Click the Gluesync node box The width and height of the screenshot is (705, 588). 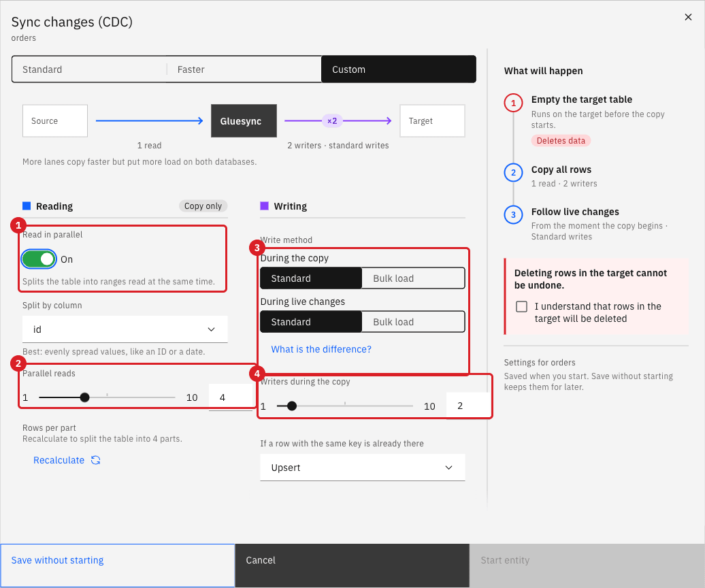click(x=244, y=121)
